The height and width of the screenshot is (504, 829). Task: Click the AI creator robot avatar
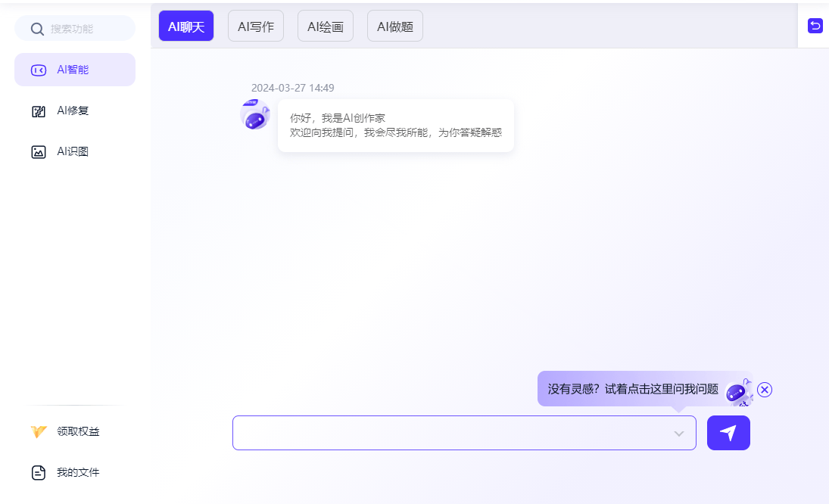click(x=255, y=115)
